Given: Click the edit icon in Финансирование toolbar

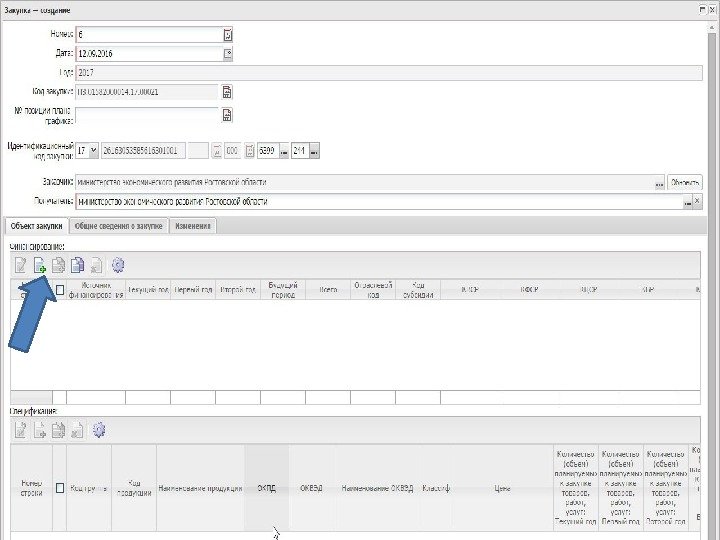Looking at the screenshot, I should pos(21,265).
